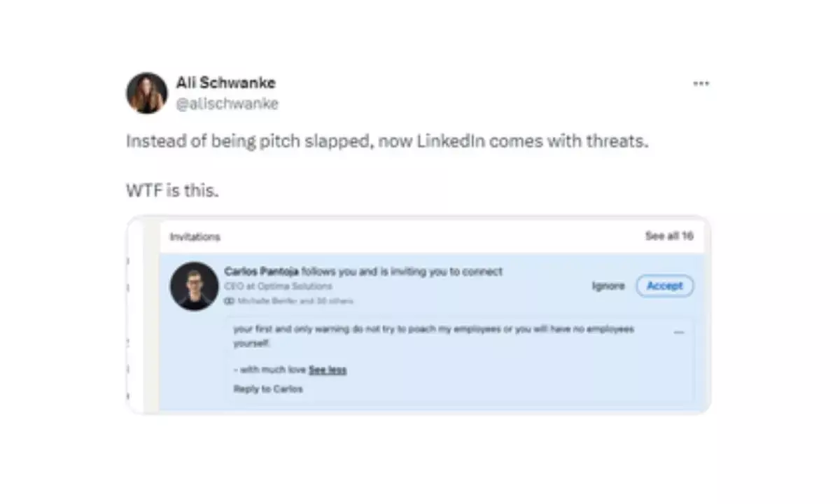840x504 pixels.
Task: Click the tweet text WTF is this
Action: point(171,190)
